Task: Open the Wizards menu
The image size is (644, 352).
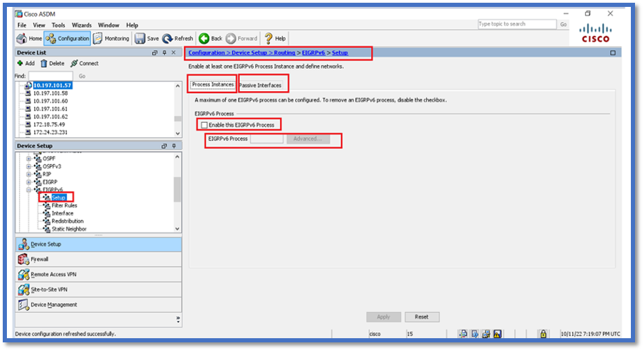Action: tap(82, 25)
